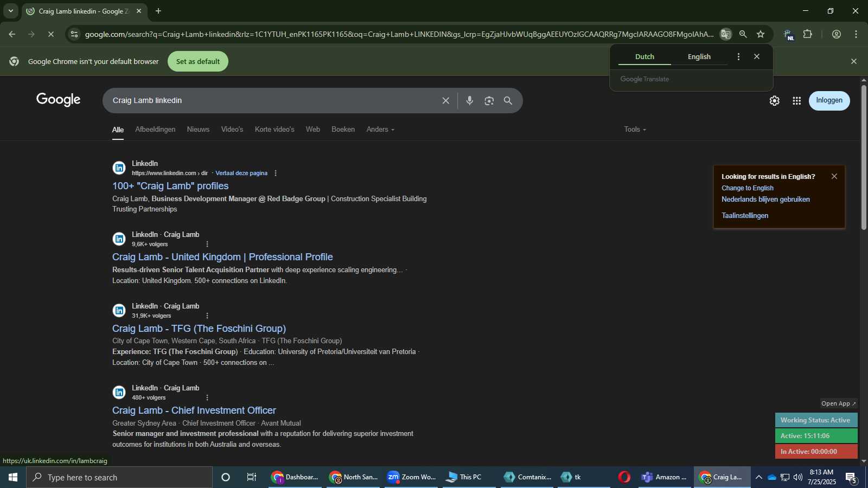The image size is (868, 488).
Task: Open the This PC taskbar window
Action: coord(469,477)
